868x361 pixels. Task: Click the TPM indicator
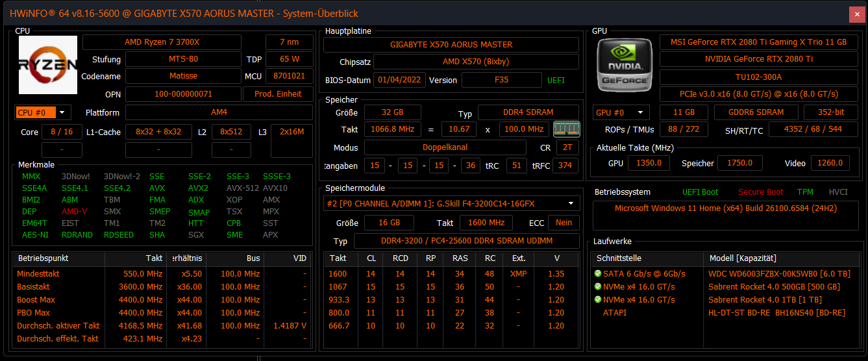(805, 192)
